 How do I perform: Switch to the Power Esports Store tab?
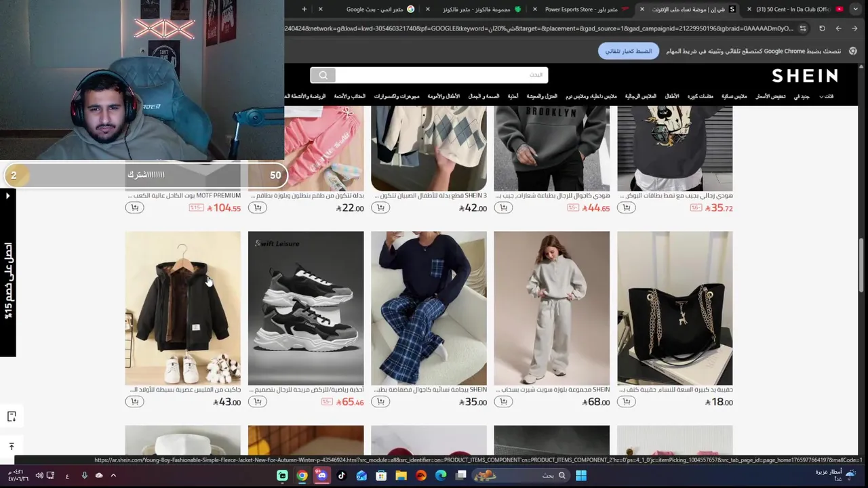pyautogui.click(x=581, y=9)
